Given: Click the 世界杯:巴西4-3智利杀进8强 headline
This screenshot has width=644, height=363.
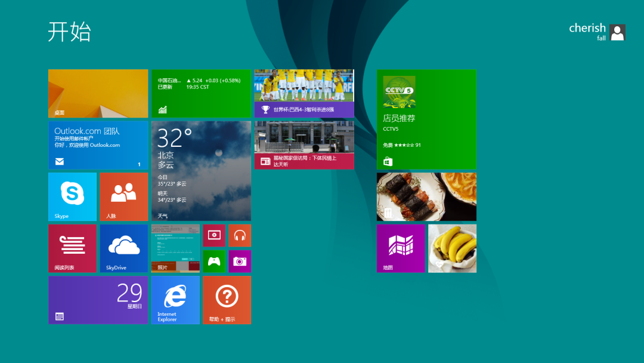Looking at the screenshot, I should pos(304,109).
